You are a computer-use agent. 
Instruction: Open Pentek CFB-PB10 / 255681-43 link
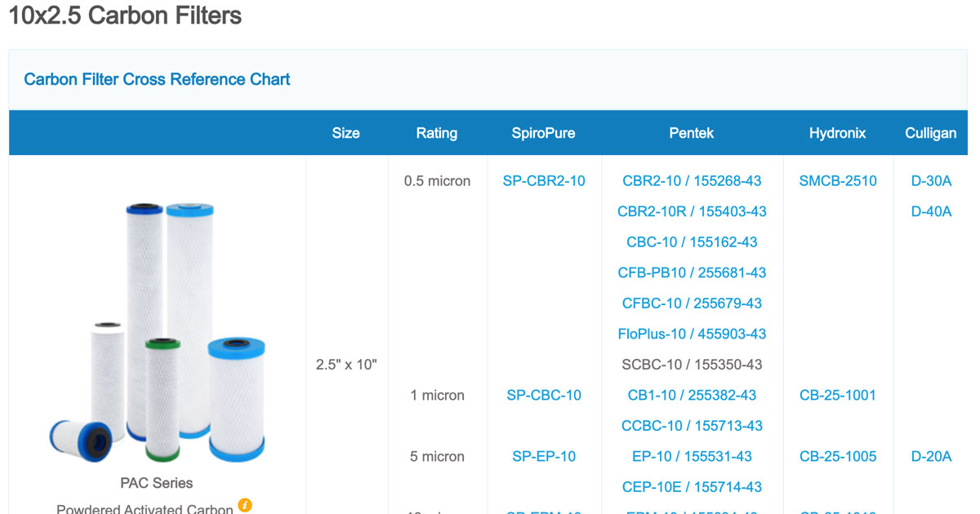click(x=692, y=273)
